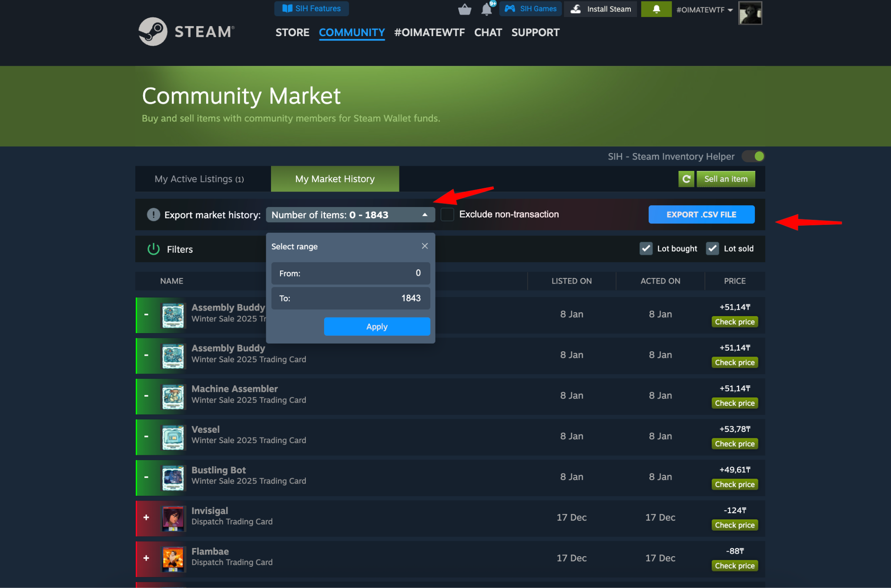Toggle the Steam Inventory Helper switch
The width and height of the screenshot is (891, 588).
753,156
